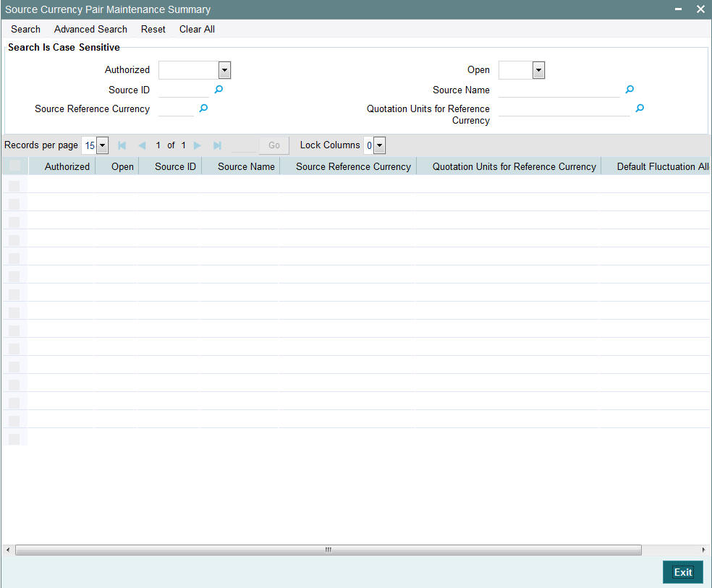Tick the checkbox in the fifth table row
The height and width of the screenshot is (588, 712).
click(14, 258)
